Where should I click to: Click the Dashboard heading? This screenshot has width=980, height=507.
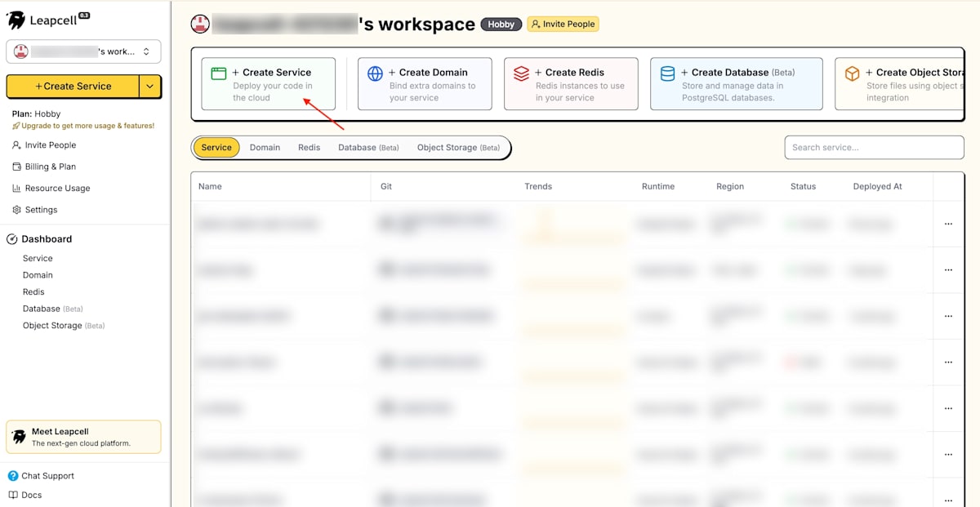(40, 239)
